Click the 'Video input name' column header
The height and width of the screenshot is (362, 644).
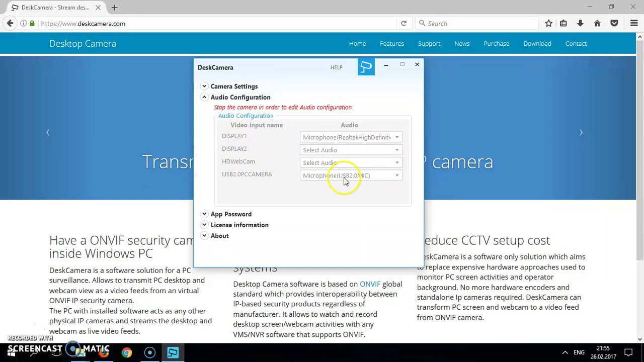coord(257,125)
